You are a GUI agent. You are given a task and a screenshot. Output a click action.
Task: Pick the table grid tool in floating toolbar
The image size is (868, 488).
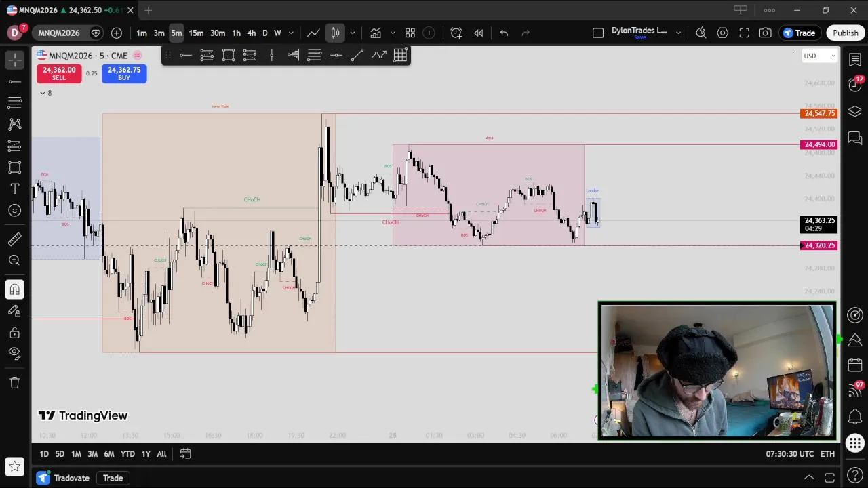[x=400, y=56]
